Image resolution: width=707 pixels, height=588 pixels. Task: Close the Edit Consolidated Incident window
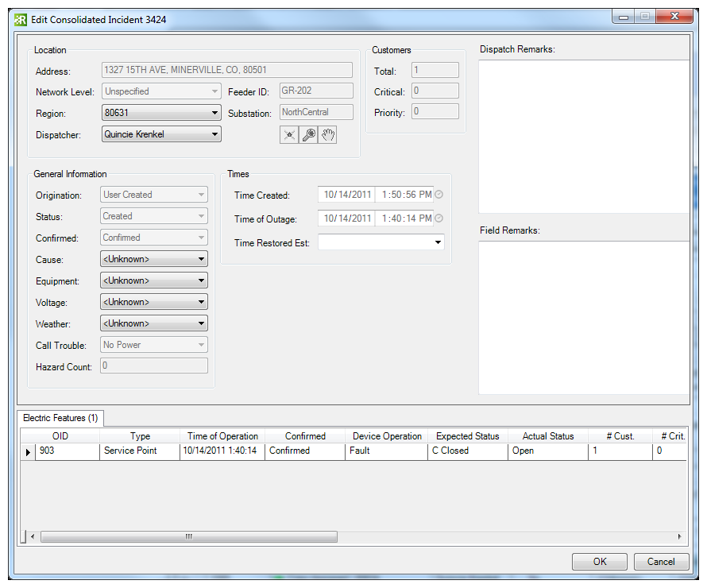[674, 17]
